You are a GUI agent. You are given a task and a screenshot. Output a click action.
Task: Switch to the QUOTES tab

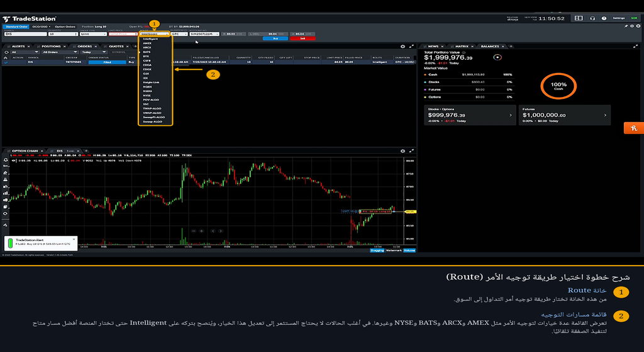click(x=116, y=47)
